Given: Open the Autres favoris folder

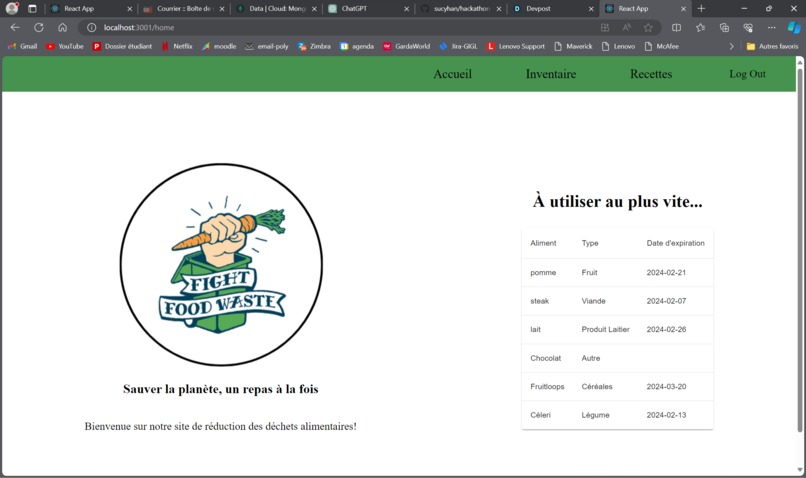Looking at the screenshot, I should click(773, 46).
